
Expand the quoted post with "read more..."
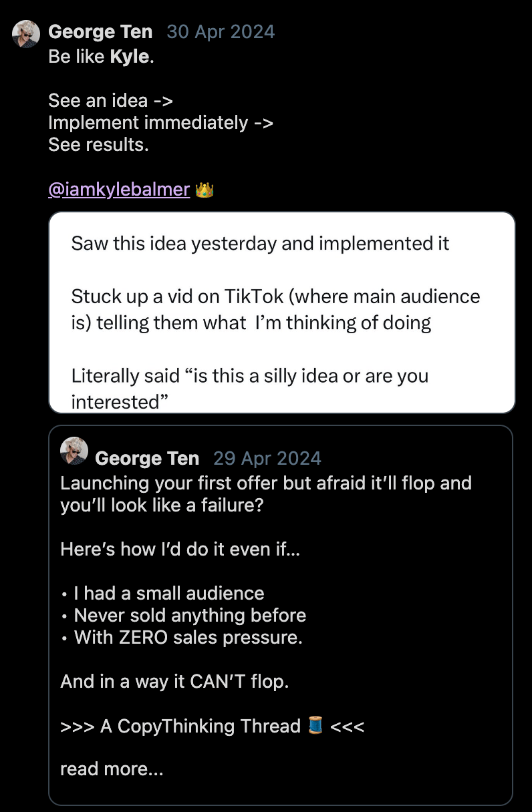click(112, 769)
